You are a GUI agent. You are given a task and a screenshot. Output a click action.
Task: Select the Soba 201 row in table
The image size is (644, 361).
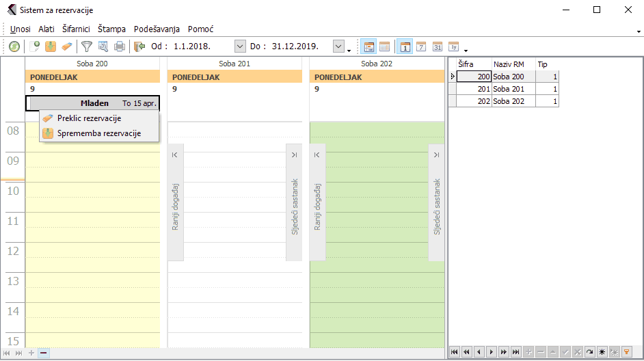[509, 89]
